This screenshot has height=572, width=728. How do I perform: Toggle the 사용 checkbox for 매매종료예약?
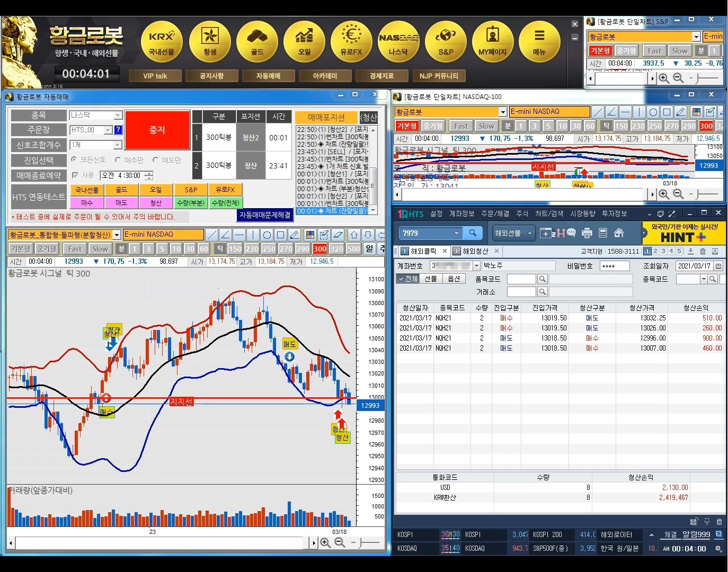point(75,175)
